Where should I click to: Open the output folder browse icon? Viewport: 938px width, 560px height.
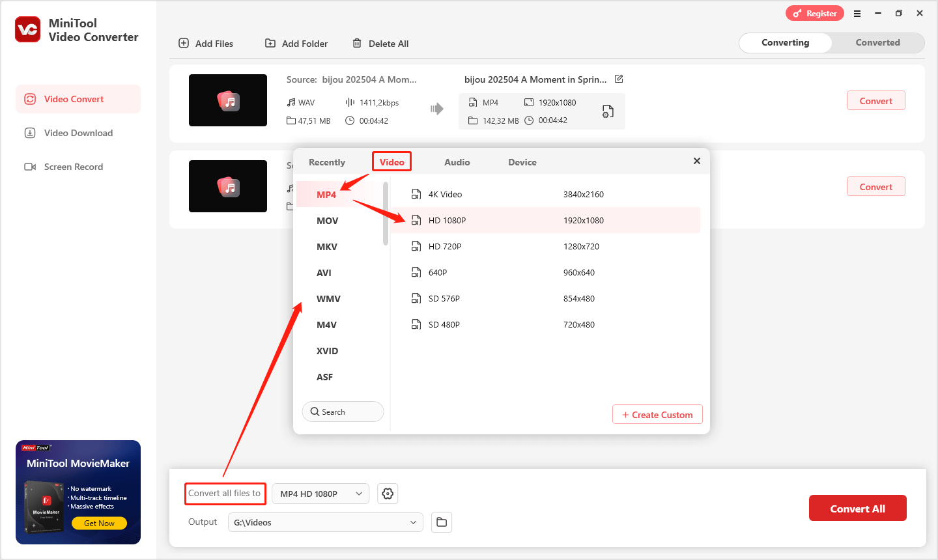click(x=442, y=522)
